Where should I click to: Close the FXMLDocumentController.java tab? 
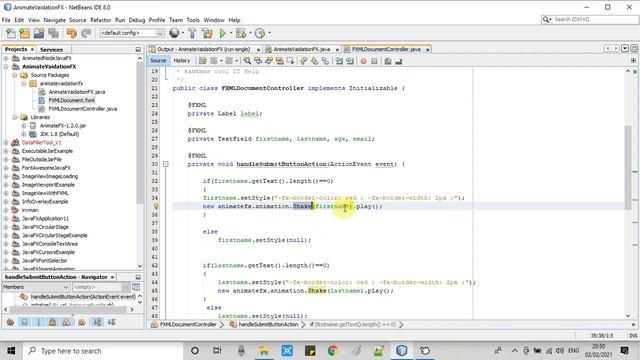click(428, 49)
